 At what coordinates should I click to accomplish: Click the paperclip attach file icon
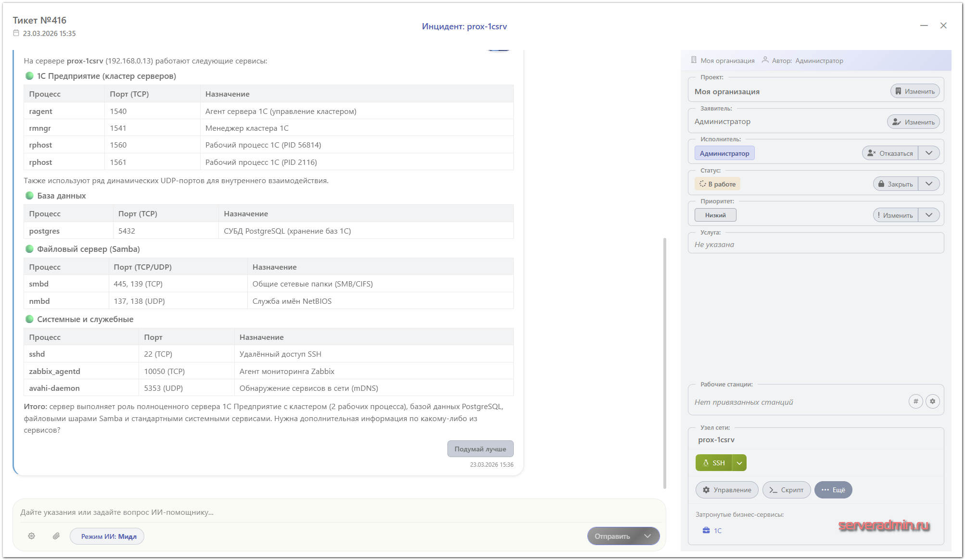click(56, 536)
